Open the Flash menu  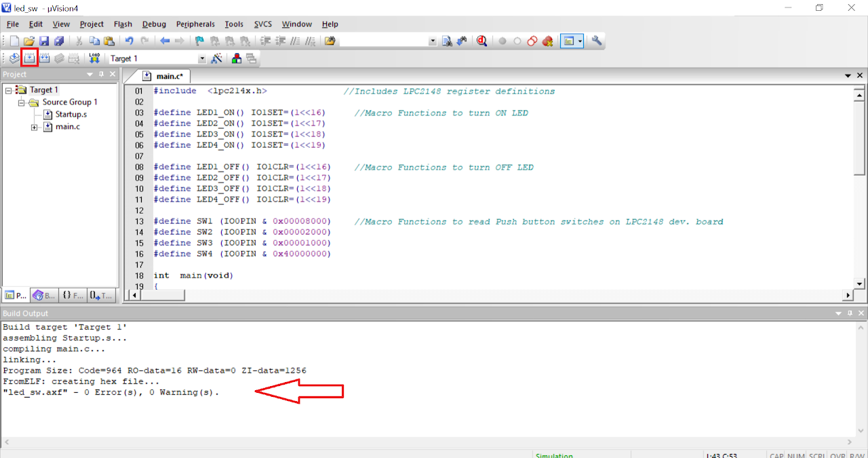(123, 24)
